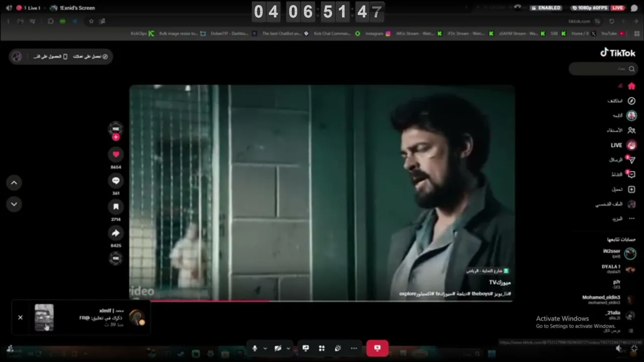Open the chat bubble icon at top right

634,8
